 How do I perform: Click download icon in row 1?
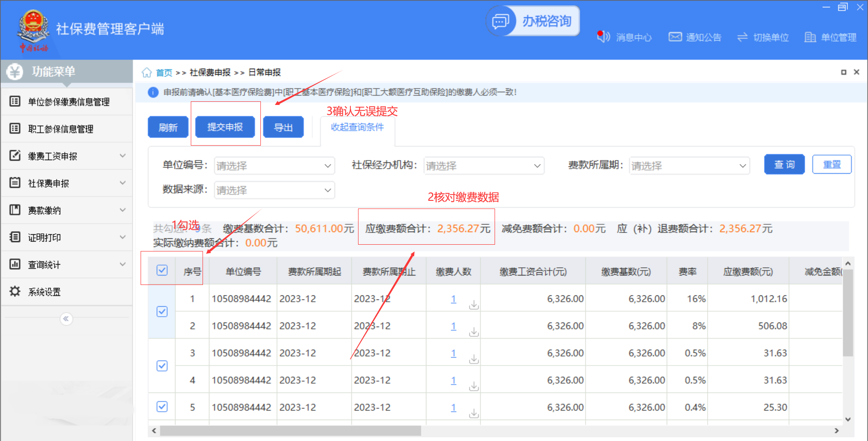(x=473, y=305)
